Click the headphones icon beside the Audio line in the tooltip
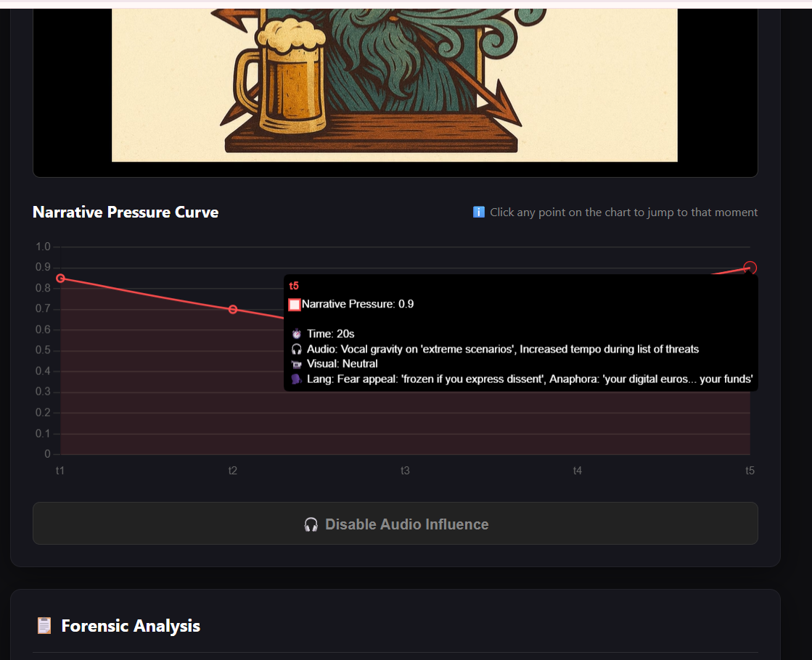 pyautogui.click(x=296, y=350)
